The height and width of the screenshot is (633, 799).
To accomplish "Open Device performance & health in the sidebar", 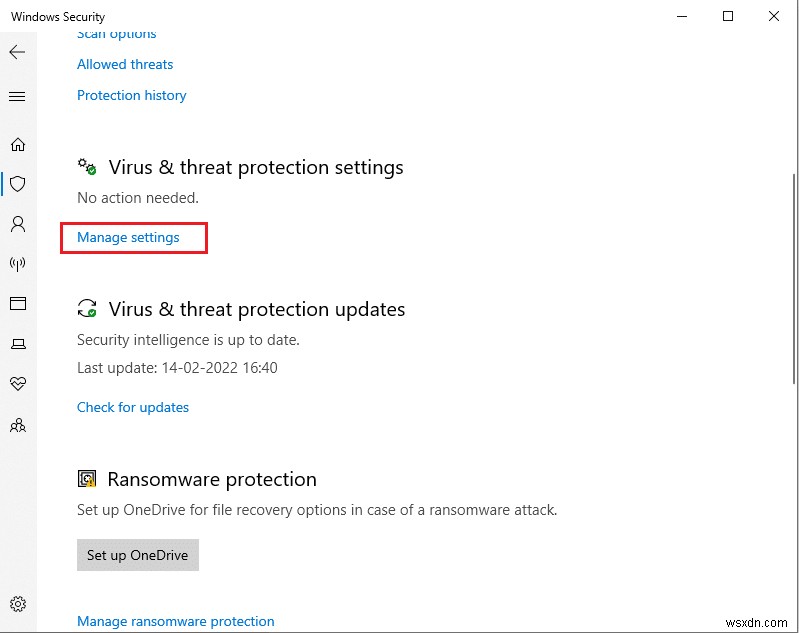I will pos(17,384).
